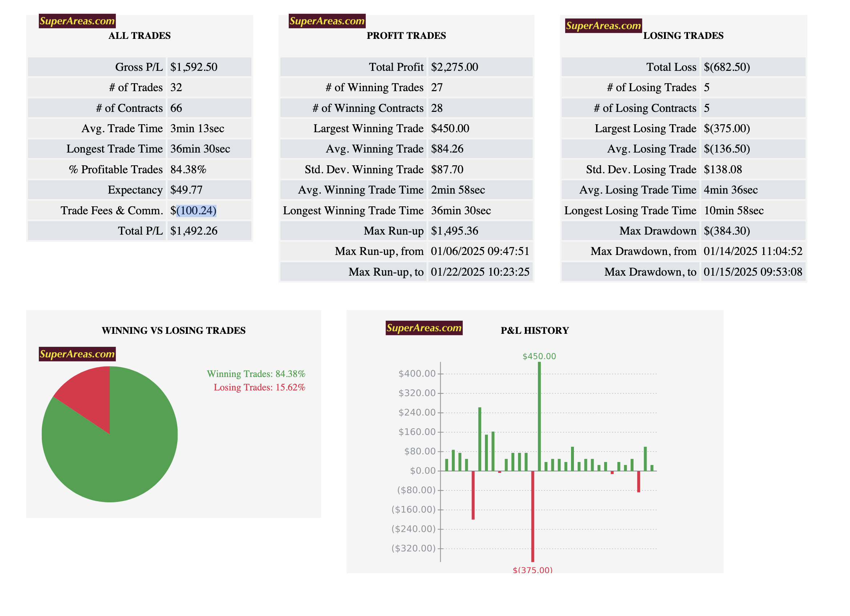The width and height of the screenshot is (850, 616).
Task: Select Avg. Winning Trade Time 2min 58sec
Action: [458, 190]
